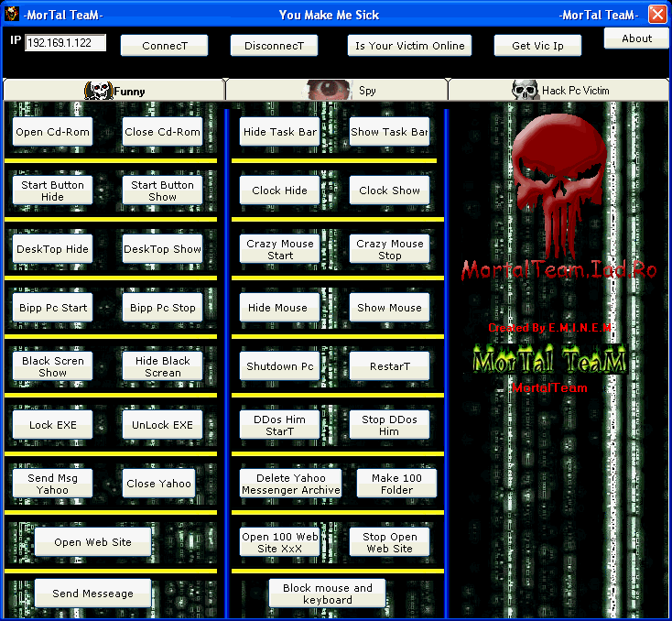Click the Start Button Show button
This screenshot has height=621, width=672.
point(162,191)
